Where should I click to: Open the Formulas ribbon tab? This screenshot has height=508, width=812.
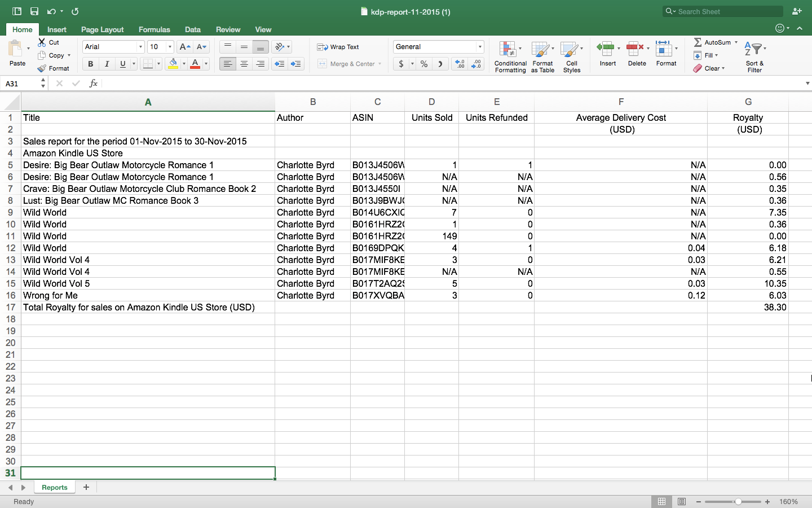click(x=154, y=29)
